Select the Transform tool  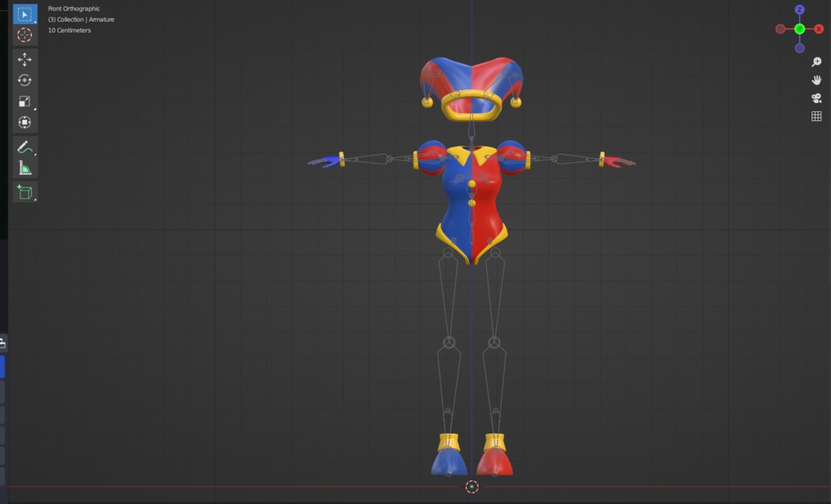pos(24,121)
